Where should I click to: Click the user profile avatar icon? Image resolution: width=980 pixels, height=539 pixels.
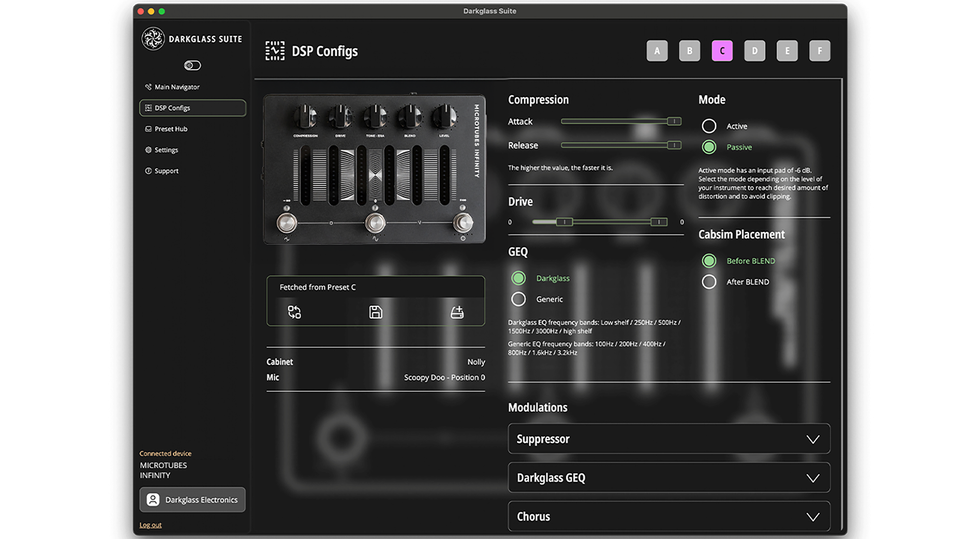pyautogui.click(x=153, y=499)
